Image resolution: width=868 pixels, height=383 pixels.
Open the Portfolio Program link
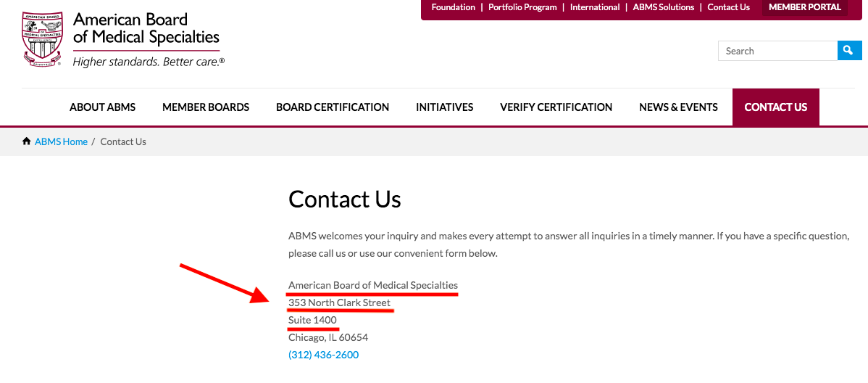click(522, 7)
